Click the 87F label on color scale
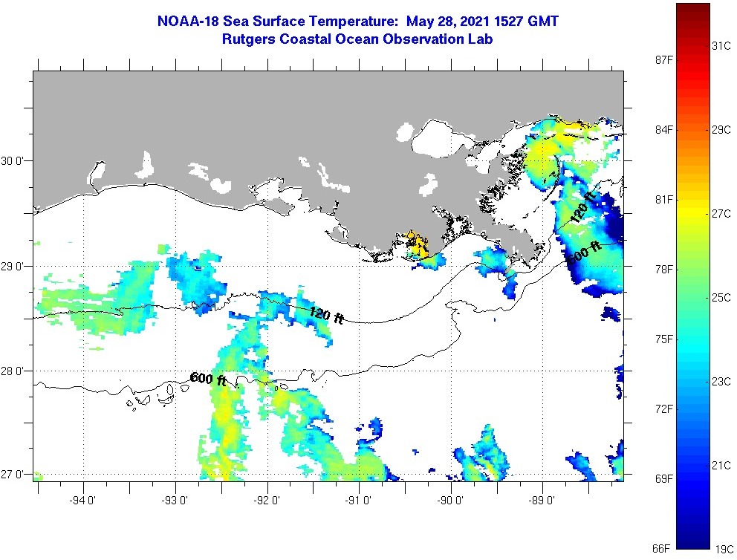 click(664, 59)
